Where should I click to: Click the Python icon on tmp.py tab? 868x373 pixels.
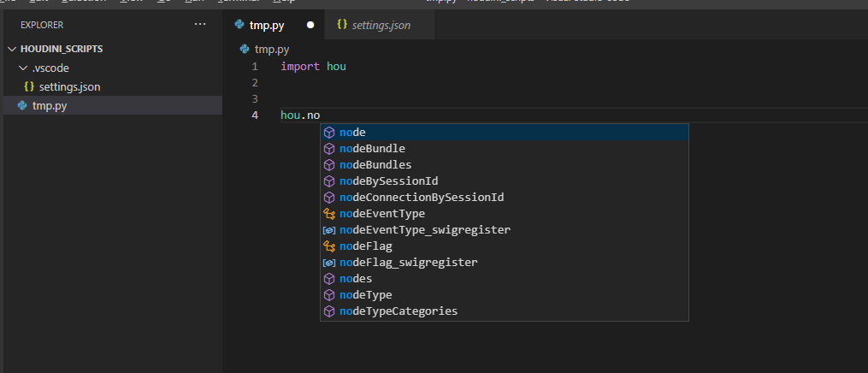239,25
